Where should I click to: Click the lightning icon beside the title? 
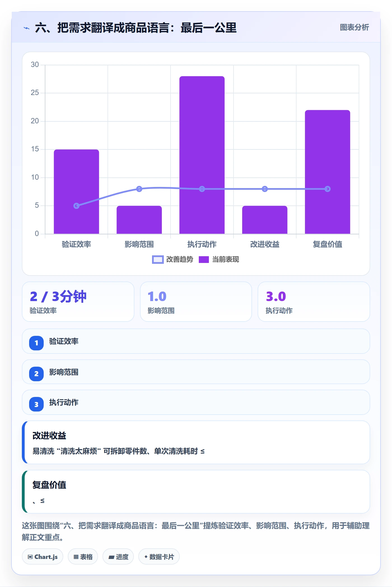pyautogui.click(x=27, y=28)
